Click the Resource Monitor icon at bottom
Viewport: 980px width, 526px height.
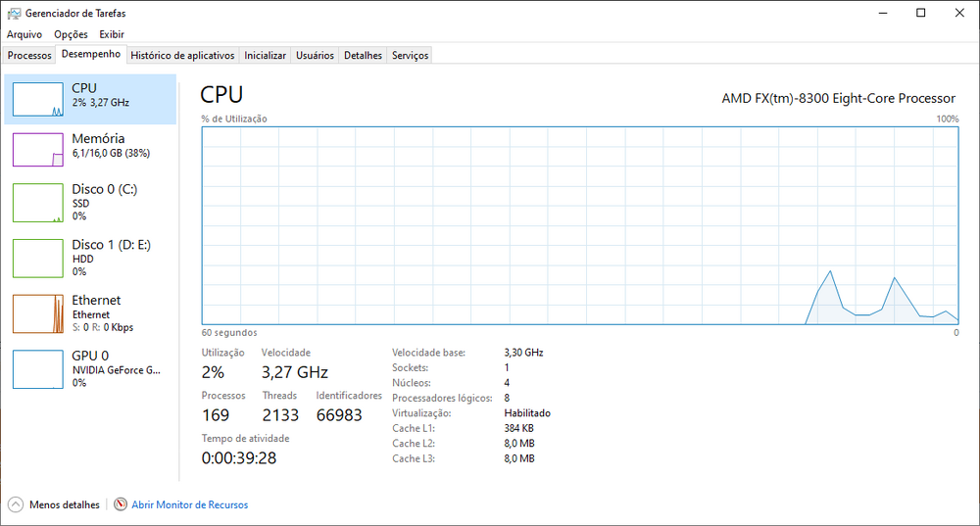(x=121, y=504)
